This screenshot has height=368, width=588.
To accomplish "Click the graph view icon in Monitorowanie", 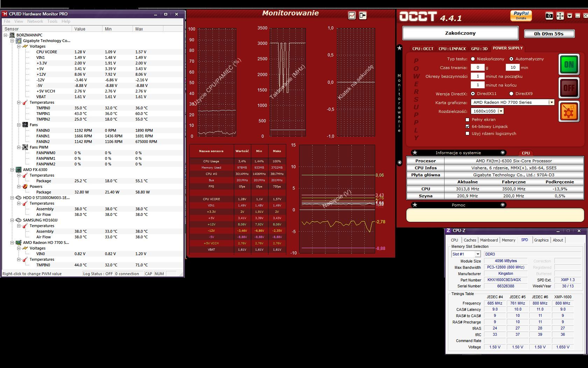I will click(x=352, y=15).
